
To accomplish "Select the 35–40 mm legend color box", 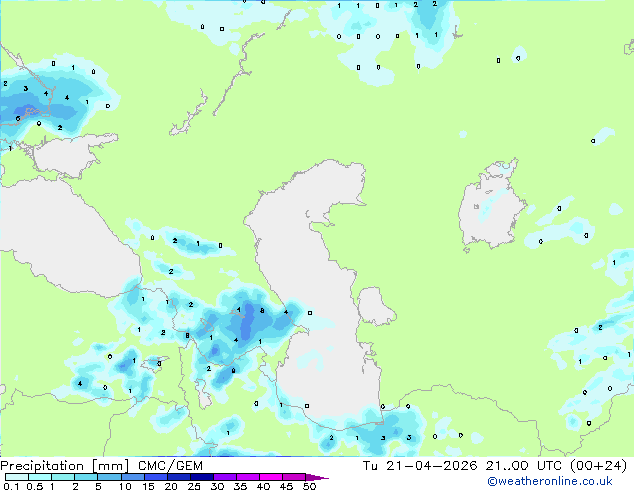I will click(248, 477).
